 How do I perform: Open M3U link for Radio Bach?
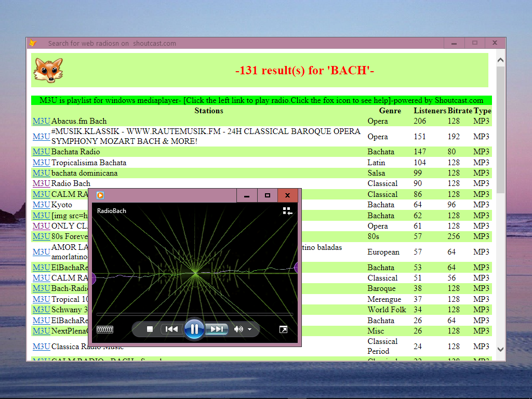[x=42, y=183]
